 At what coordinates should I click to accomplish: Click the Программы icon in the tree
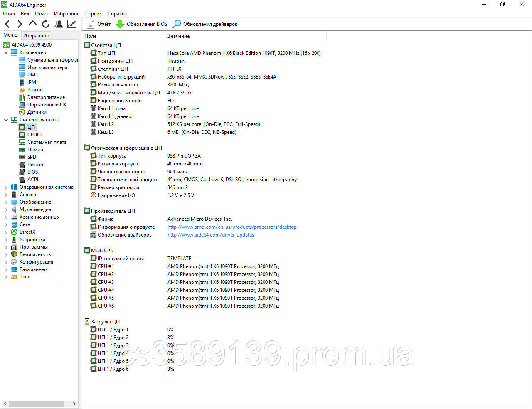(x=14, y=247)
